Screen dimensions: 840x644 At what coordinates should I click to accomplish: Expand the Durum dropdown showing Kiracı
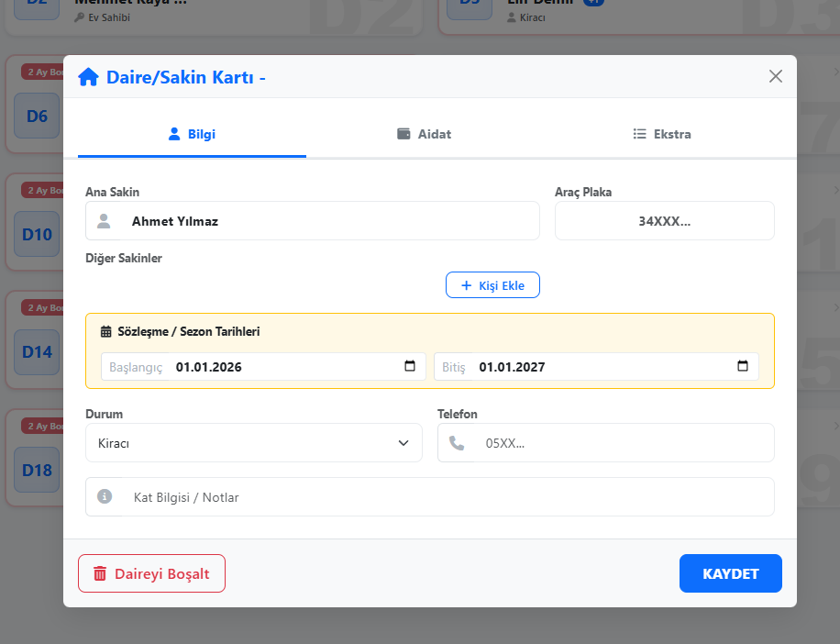[253, 443]
